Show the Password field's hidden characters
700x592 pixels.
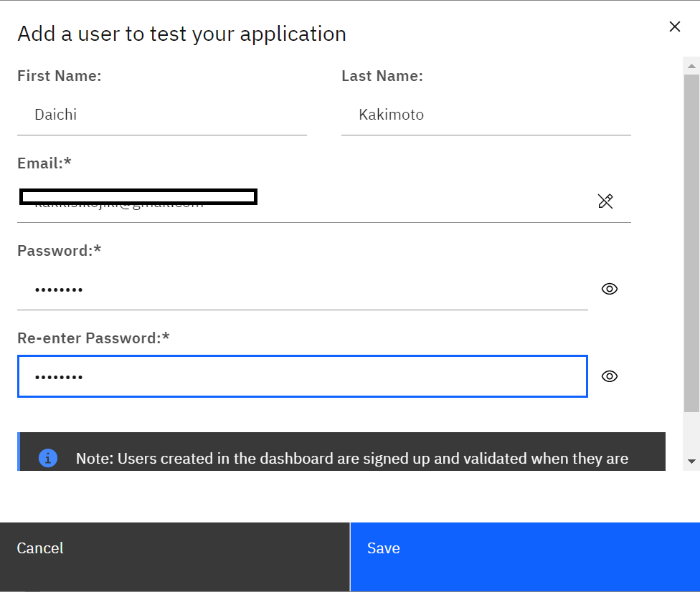pyautogui.click(x=609, y=289)
